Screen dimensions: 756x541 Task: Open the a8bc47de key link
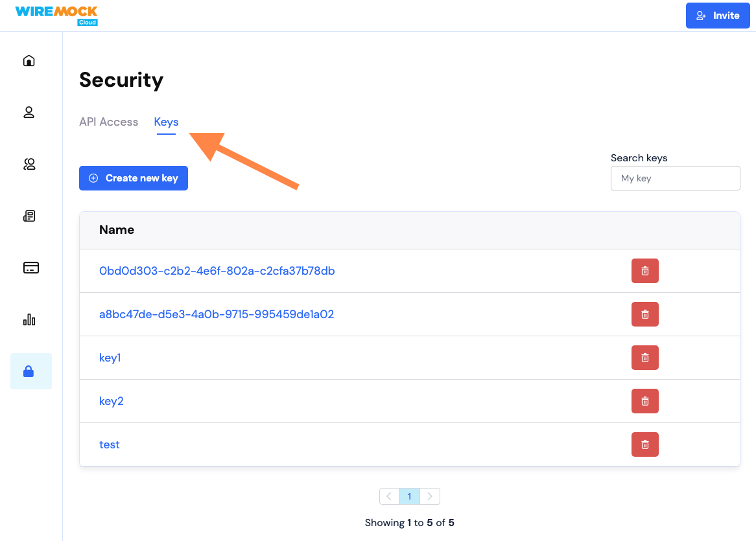(x=217, y=314)
